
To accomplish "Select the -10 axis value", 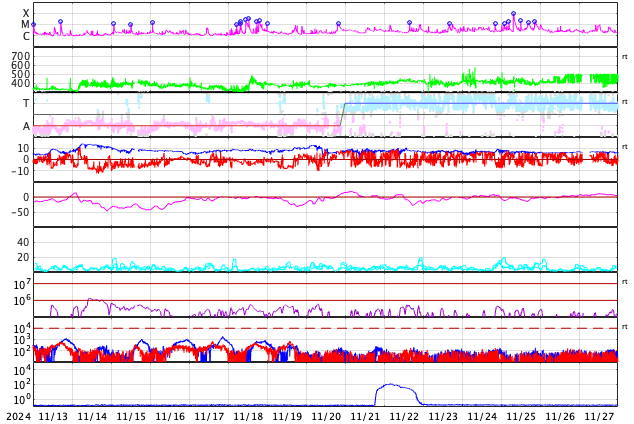I will point(21,171).
